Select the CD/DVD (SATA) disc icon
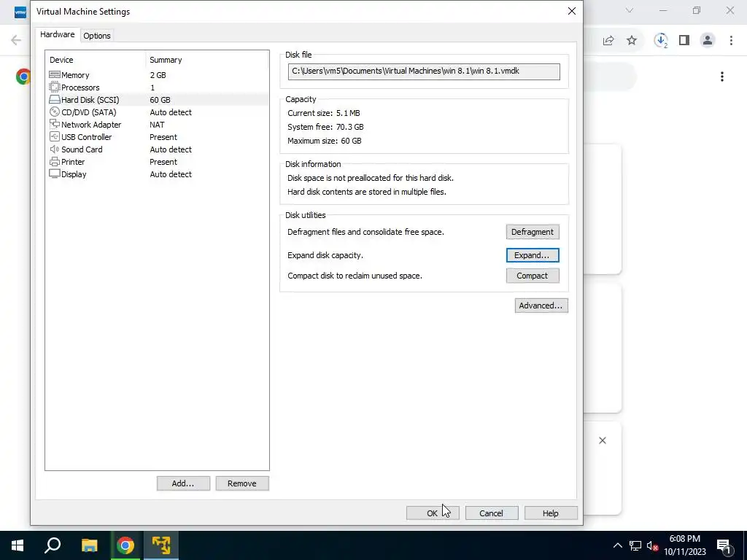The width and height of the screenshot is (747, 560). click(x=54, y=112)
